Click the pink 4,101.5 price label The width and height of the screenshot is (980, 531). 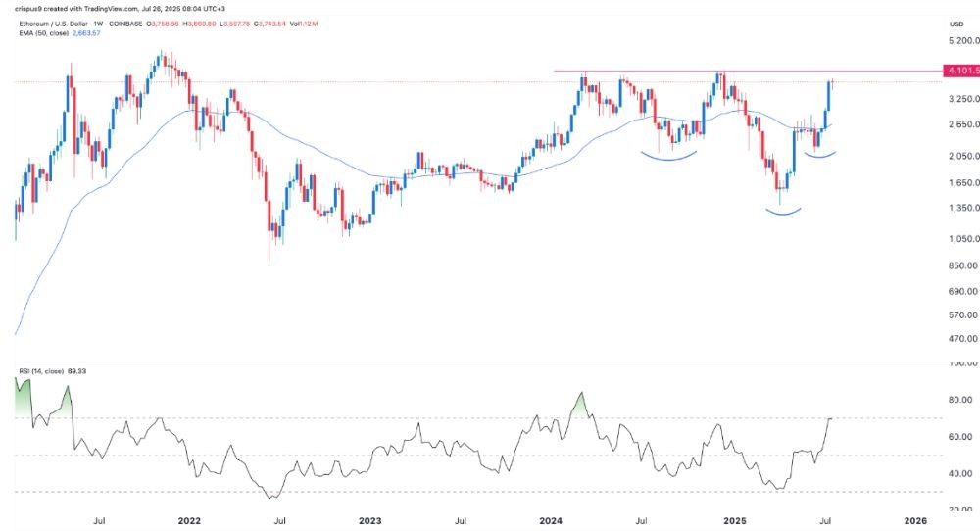pyautogui.click(x=957, y=71)
